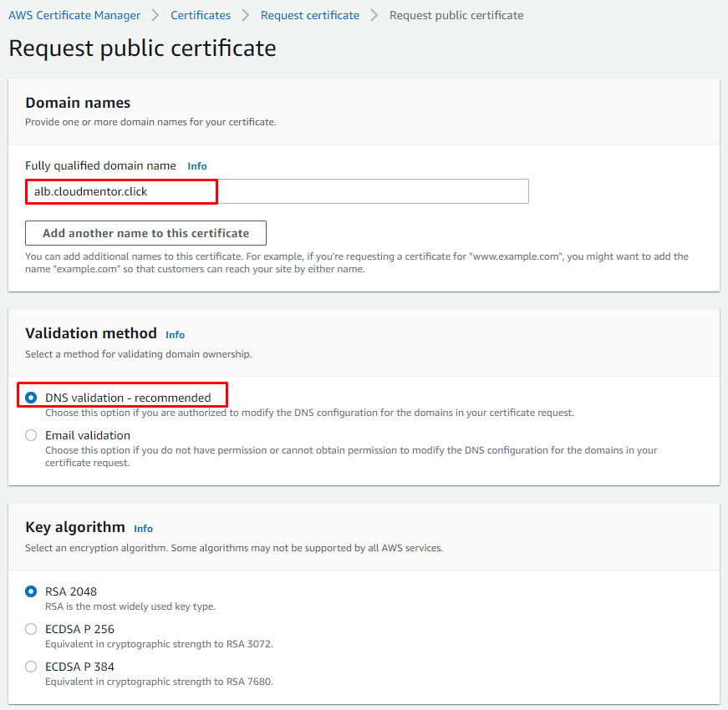Click the Key algorithm section heading

(x=75, y=527)
